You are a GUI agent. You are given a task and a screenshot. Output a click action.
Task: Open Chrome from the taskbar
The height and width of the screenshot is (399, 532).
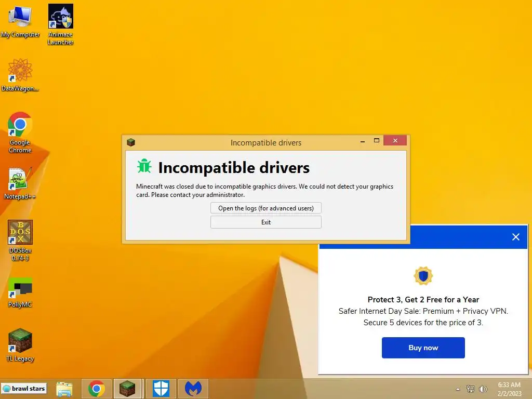pos(96,389)
